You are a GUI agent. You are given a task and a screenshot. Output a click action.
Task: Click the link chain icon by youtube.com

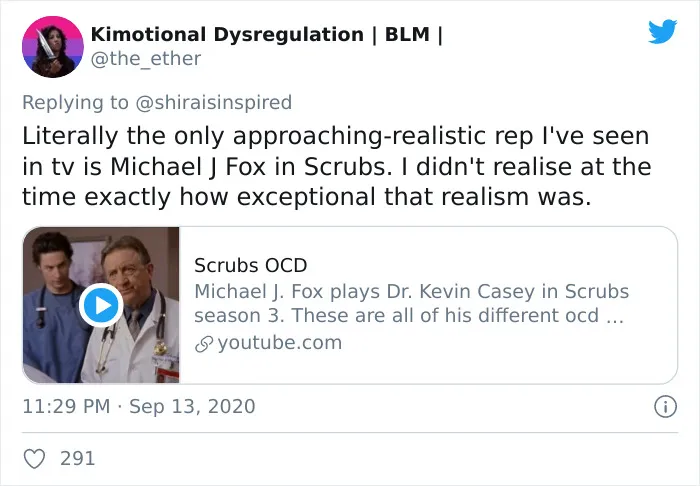tap(204, 344)
